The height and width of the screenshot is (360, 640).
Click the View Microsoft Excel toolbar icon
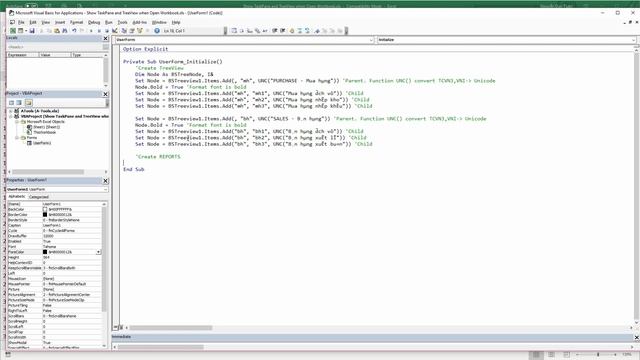(x=13, y=31)
